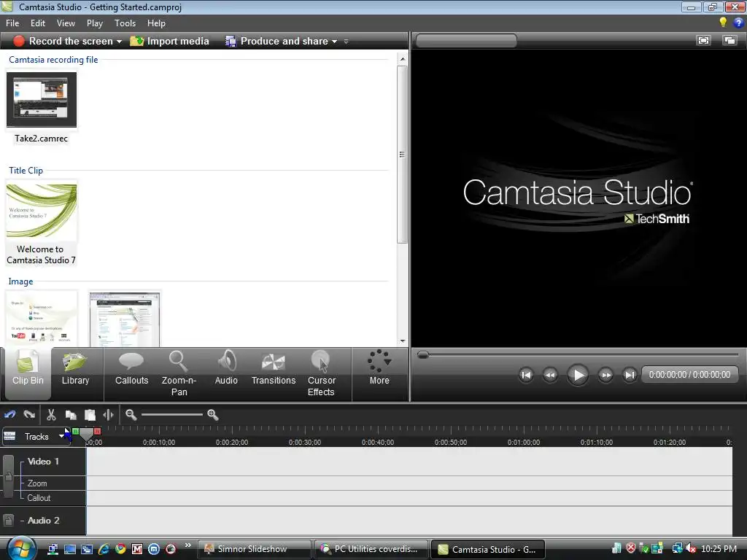Viewport: 747px width, 560px height.
Task: Click the timeline playhead marker
Action: 86,434
